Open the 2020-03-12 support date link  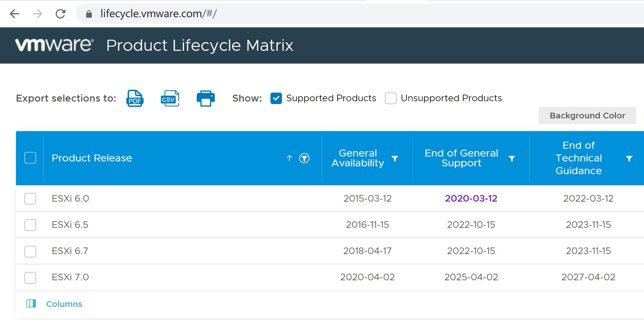[471, 198]
